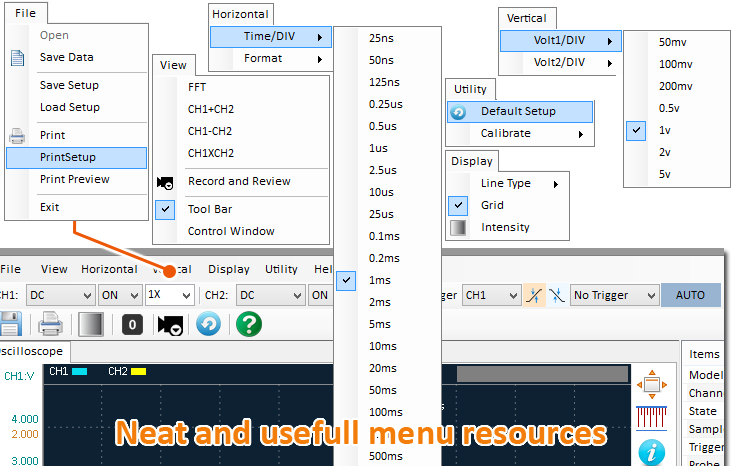Click the save floppy disk toolbar icon
736x466 pixels.
8,324
